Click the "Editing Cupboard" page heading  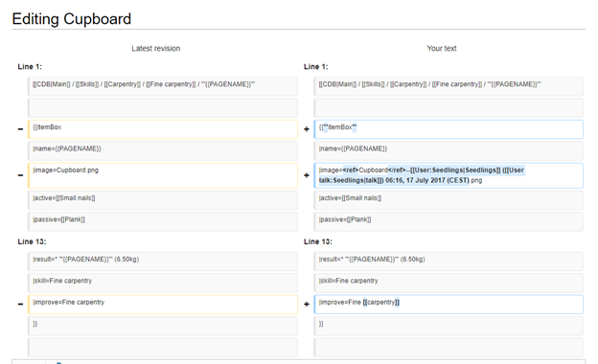(x=71, y=18)
